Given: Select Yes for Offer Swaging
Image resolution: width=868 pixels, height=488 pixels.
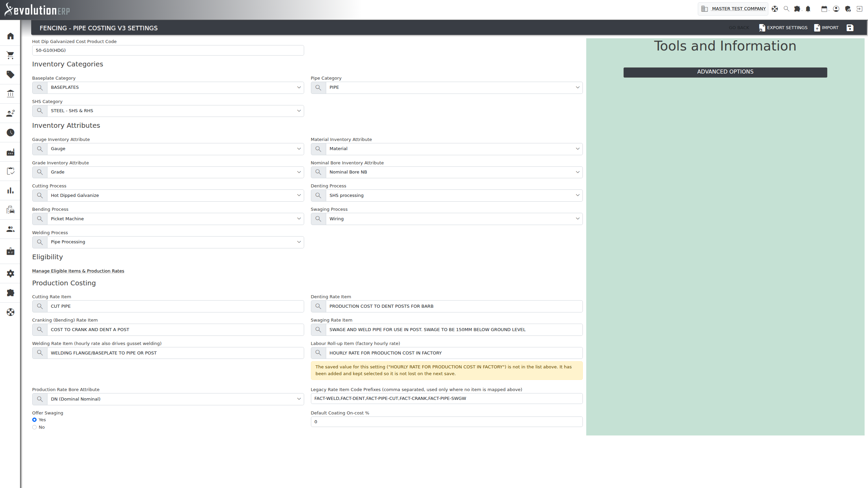Looking at the screenshot, I should (x=34, y=420).
